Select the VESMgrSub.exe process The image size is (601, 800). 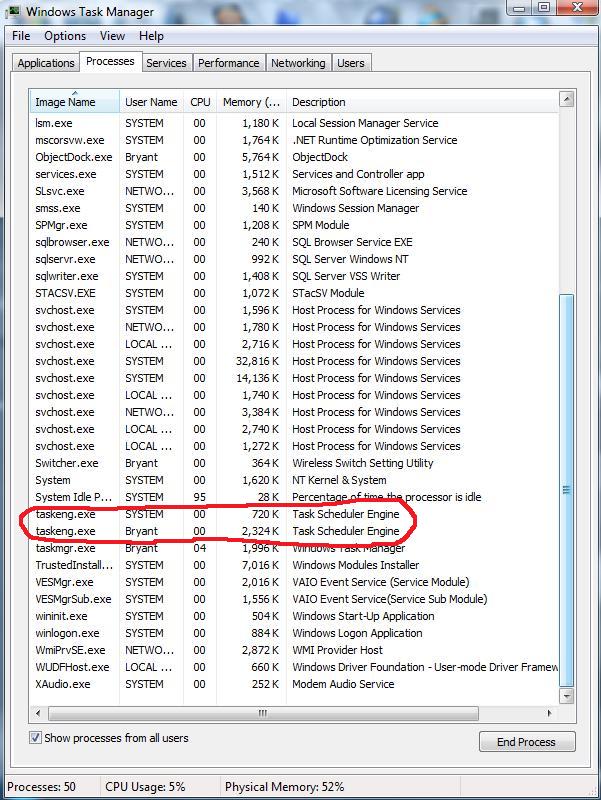pyautogui.click(x=294, y=599)
